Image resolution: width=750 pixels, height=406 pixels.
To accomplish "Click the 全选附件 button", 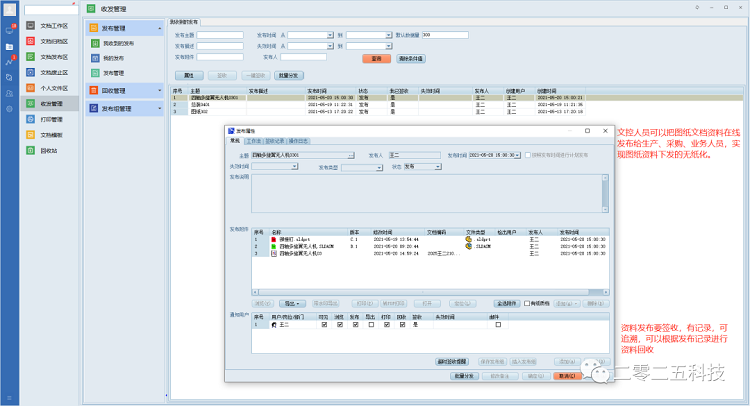I will (x=507, y=304).
